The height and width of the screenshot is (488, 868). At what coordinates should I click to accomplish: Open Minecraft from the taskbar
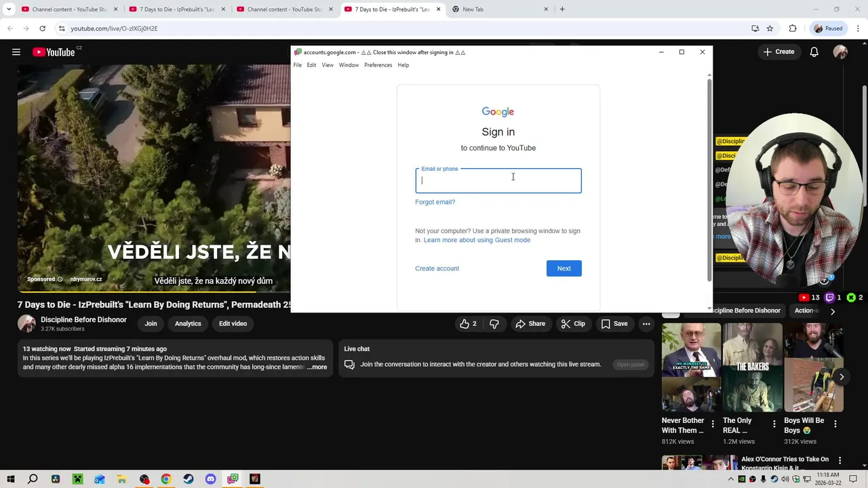pyautogui.click(x=77, y=479)
